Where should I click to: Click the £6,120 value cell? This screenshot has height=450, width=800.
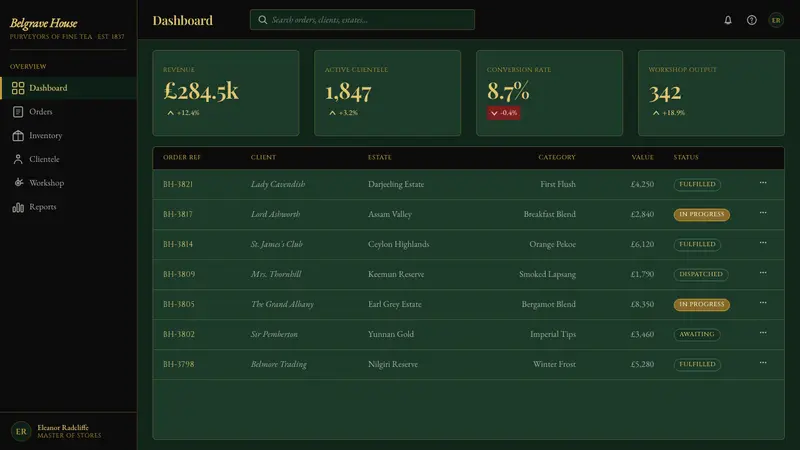click(642, 244)
